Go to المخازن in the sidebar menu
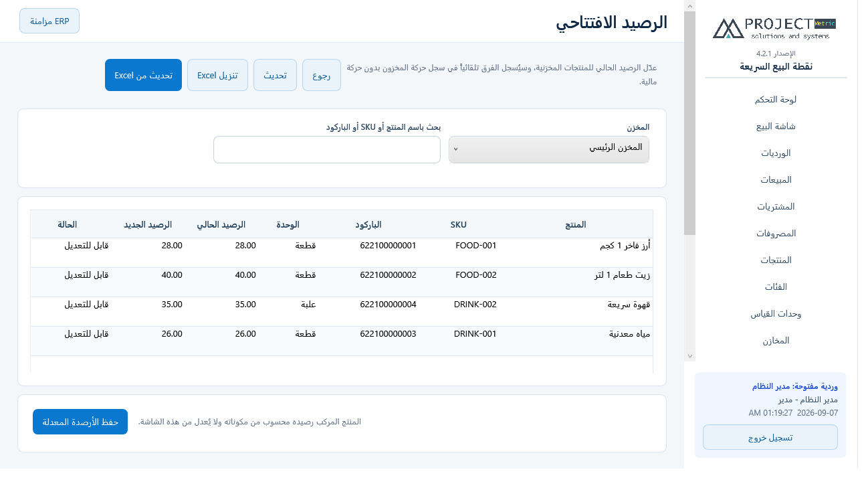868x494 pixels. coord(776,340)
